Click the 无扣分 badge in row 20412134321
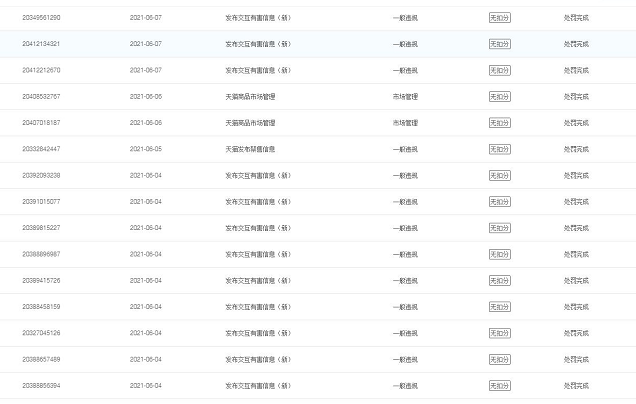 pyautogui.click(x=500, y=44)
